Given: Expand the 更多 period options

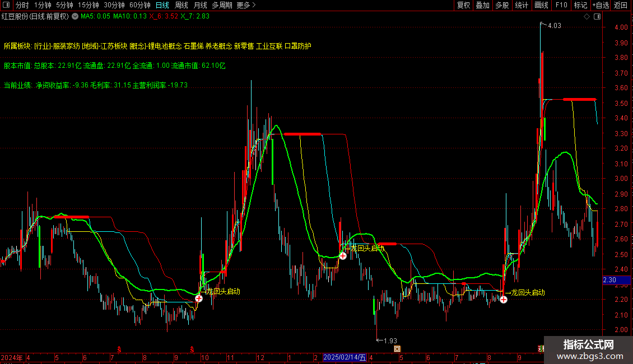Looking at the screenshot, I should 246,5.
